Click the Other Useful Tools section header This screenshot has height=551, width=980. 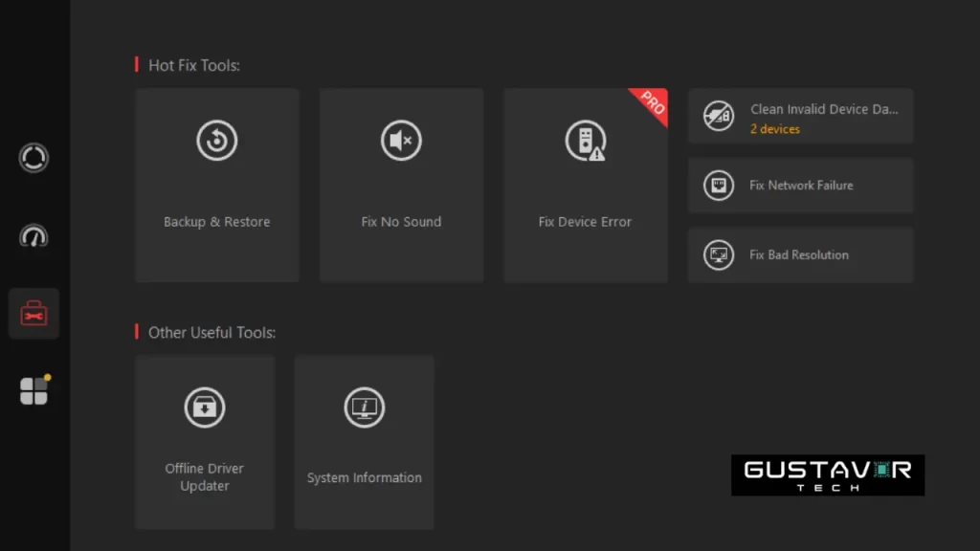tap(212, 332)
